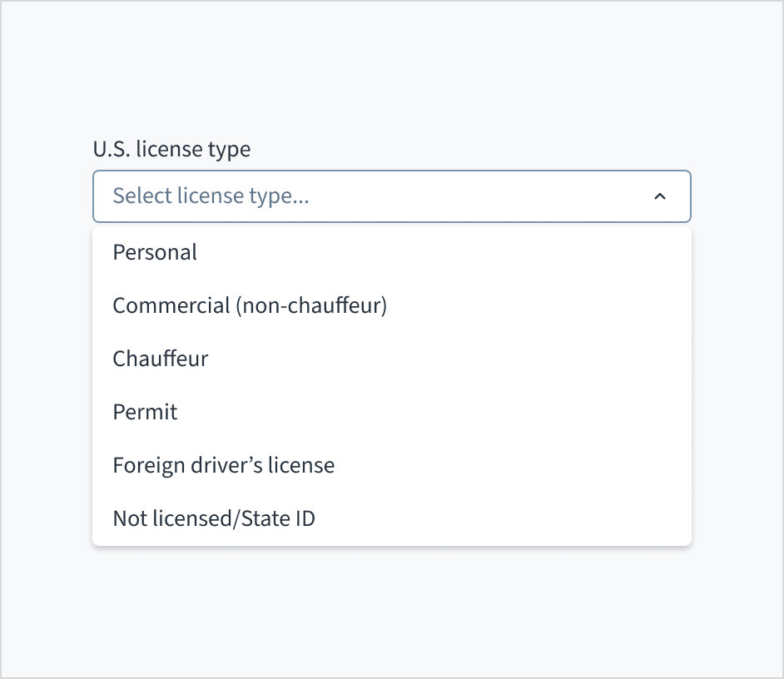Viewport: 784px width, 679px height.
Task: Mark license as Foreign driver's license
Action: coord(224,465)
